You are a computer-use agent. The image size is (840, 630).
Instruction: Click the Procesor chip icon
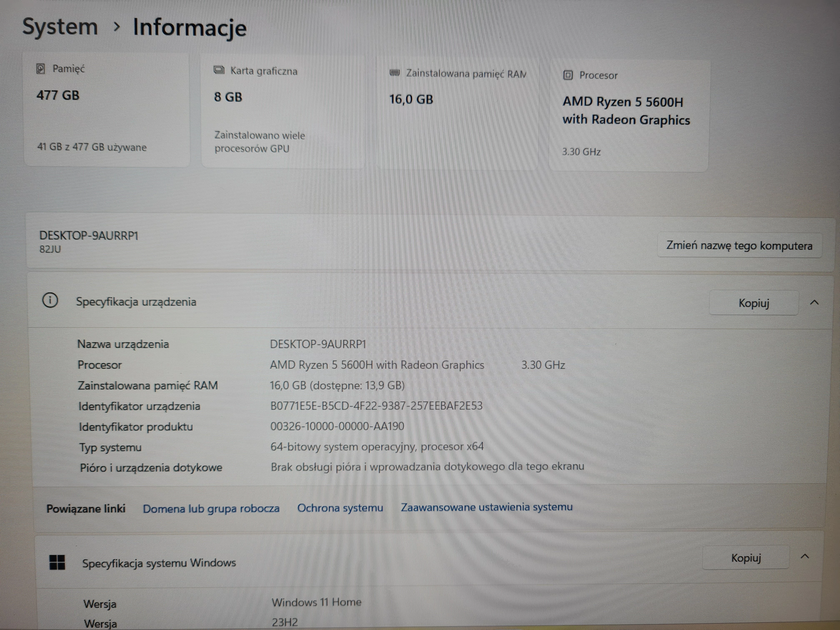568,75
